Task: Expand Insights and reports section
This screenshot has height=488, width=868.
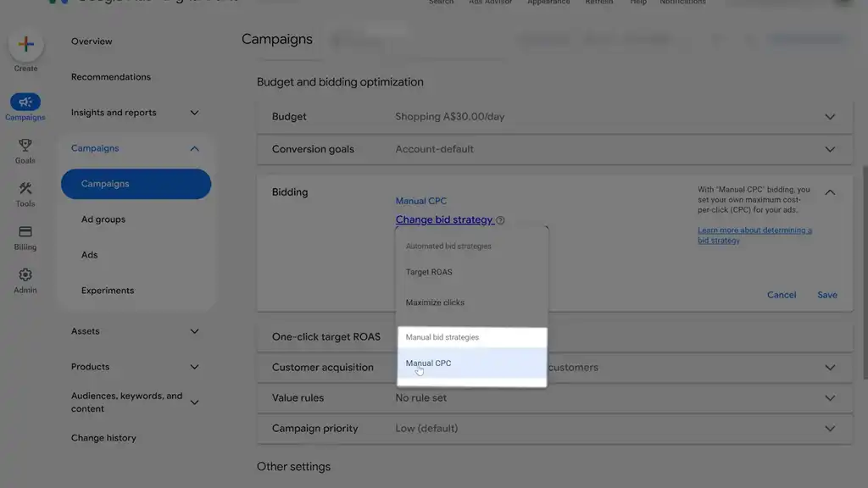Action: 194,113
